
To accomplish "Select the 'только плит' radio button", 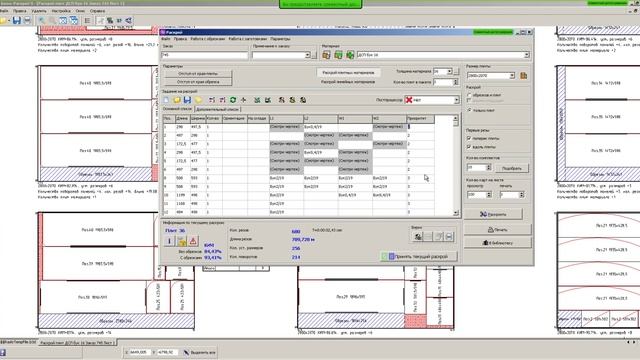I will click(469, 110).
